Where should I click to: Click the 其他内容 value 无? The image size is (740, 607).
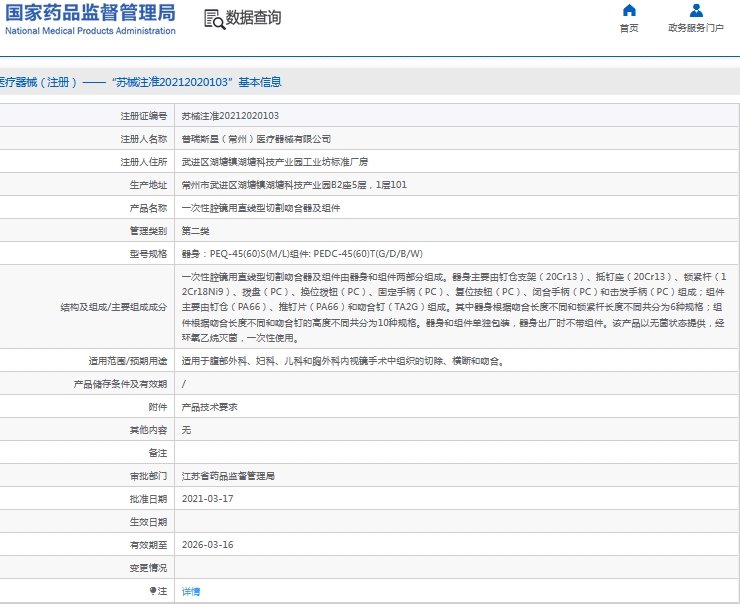tap(186, 430)
